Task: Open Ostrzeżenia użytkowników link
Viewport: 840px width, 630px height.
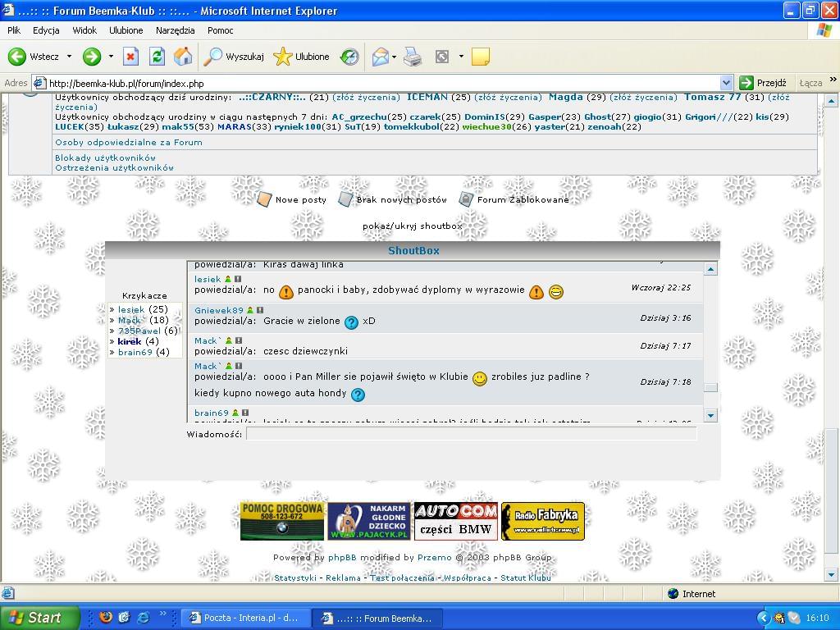Action: [x=115, y=167]
